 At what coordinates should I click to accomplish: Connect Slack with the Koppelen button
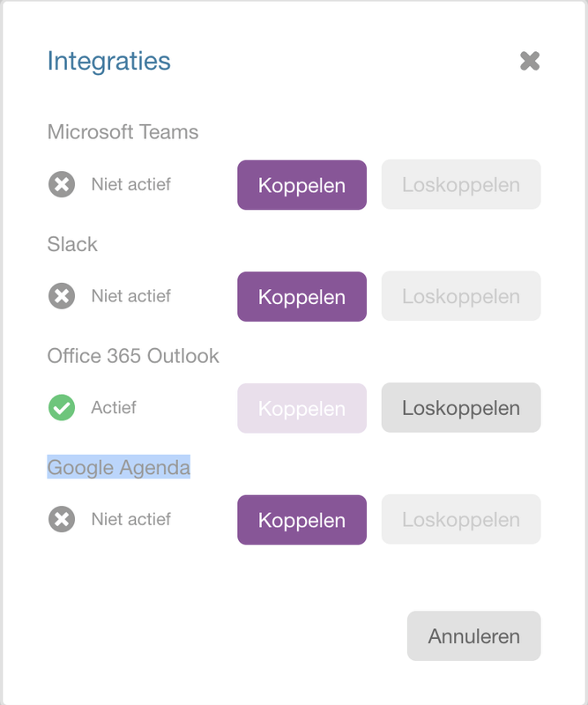click(301, 296)
